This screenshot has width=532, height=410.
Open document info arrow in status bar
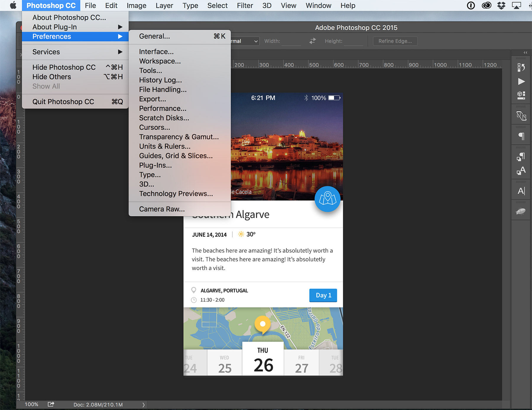click(x=144, y=405)
